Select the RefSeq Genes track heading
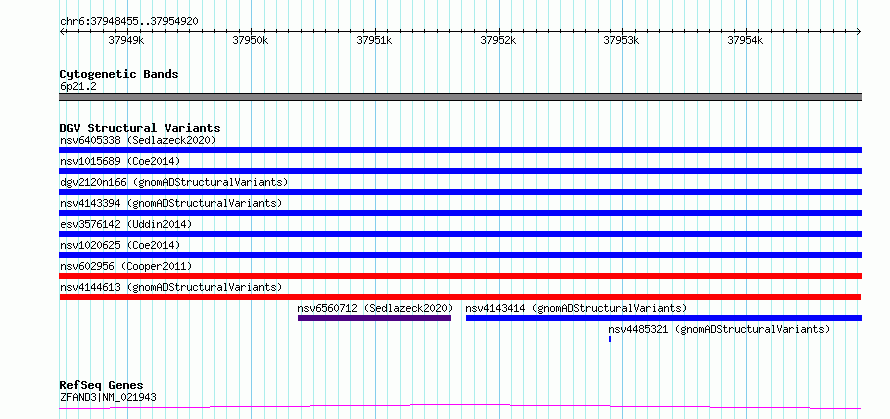890x419 pixels. tap(102, 386)
